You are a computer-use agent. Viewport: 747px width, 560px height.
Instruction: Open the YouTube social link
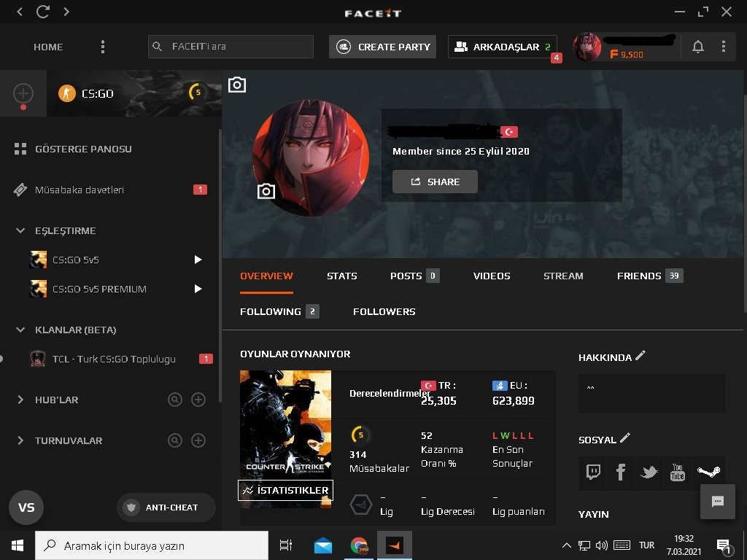(x=678, y=472)
